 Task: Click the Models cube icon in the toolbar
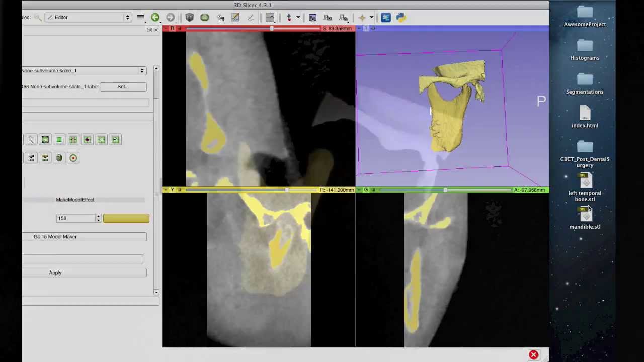190,18
